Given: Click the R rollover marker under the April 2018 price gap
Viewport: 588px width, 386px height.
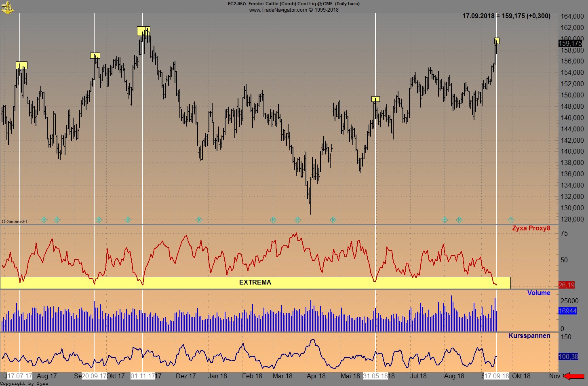Looking at the screenshot, I should point(333,220).
